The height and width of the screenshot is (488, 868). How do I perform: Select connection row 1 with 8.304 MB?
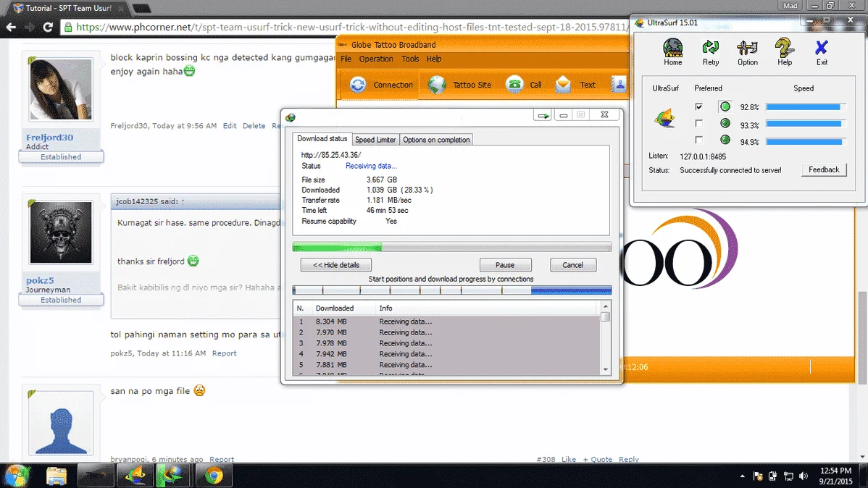coord(446,321)
